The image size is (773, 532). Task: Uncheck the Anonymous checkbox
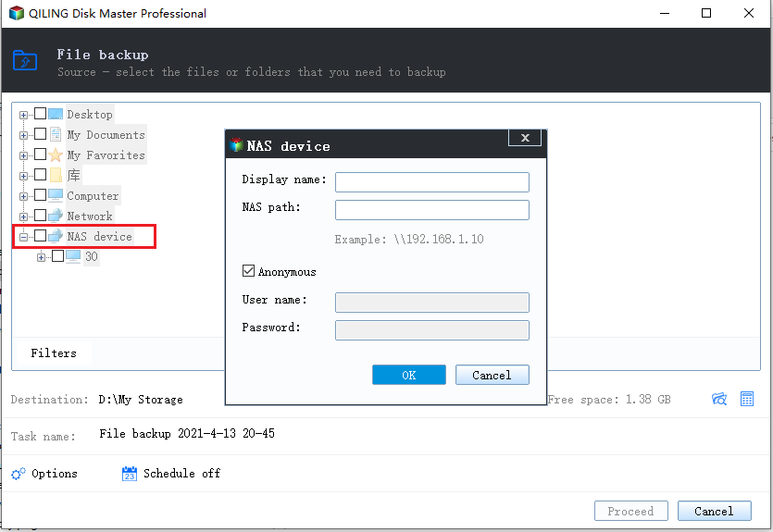click(x=248, y=271)
